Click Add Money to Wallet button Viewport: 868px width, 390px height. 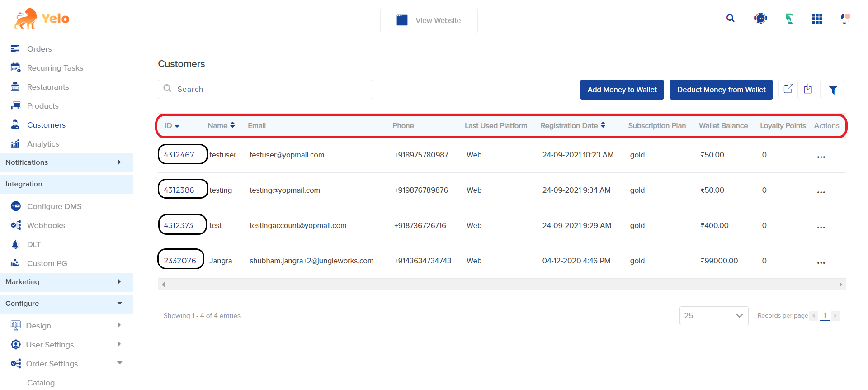tap(622, 90)
